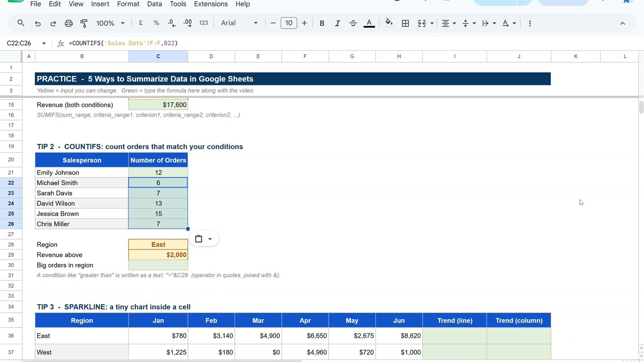Open the Help menu
The height and width of the screenshot is (362, 644).
(243, 4)
